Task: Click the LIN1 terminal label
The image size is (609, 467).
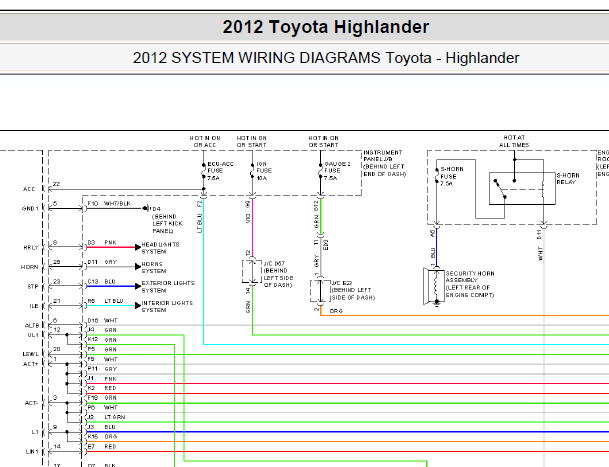Action: click(32, 452)
